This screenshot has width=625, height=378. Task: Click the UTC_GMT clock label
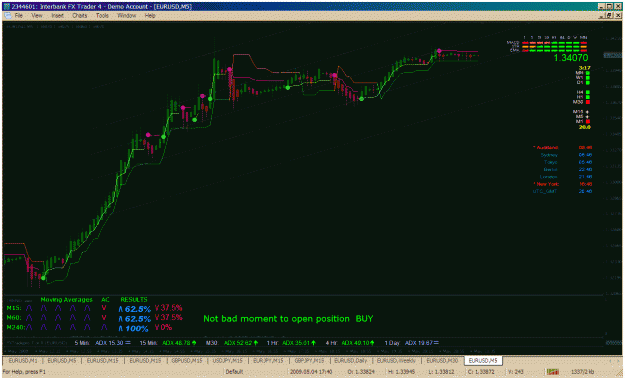pos(545,191)
